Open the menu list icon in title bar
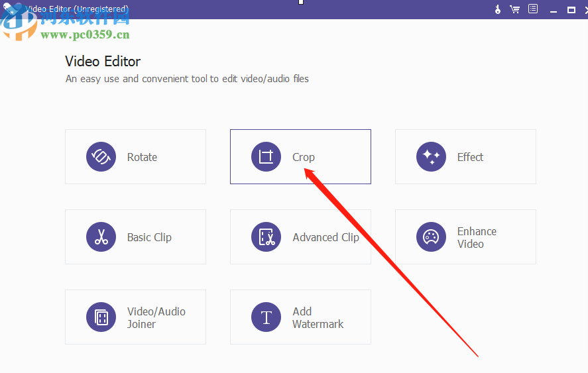Viewport: 588px width, 373px height. [532, 9]
